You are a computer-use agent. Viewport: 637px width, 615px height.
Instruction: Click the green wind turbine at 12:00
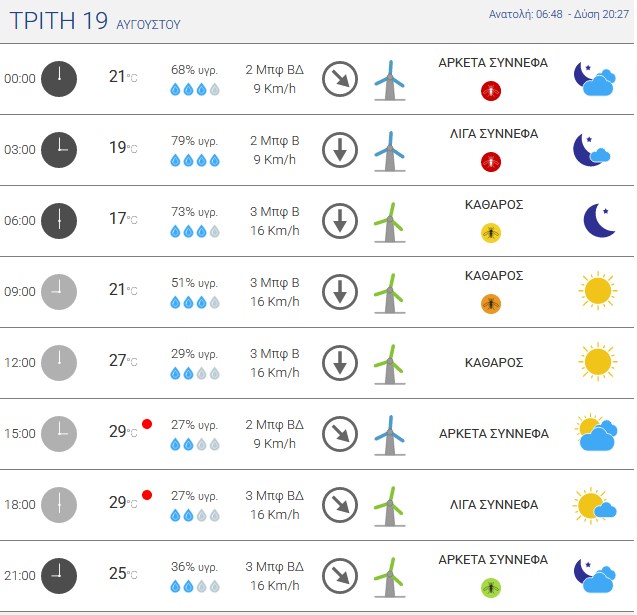point(390,364)
